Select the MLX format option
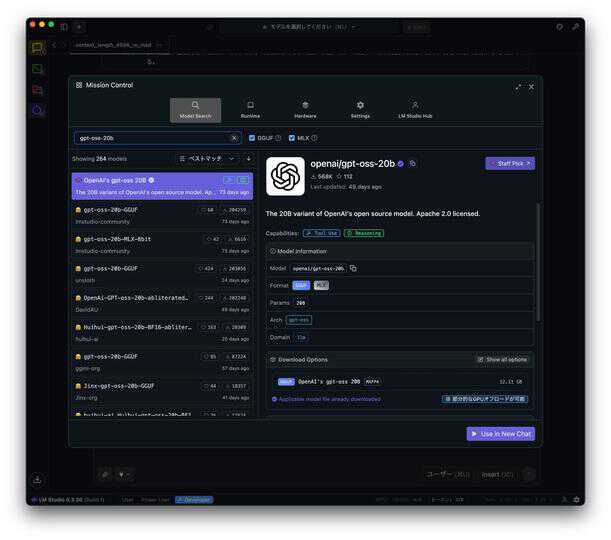 tap(321, 285)
